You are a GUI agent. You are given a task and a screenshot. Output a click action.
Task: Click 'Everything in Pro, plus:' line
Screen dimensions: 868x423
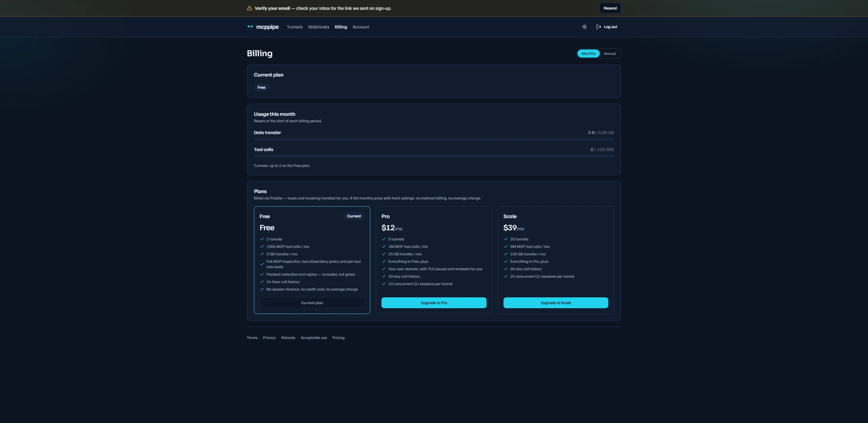529,261
